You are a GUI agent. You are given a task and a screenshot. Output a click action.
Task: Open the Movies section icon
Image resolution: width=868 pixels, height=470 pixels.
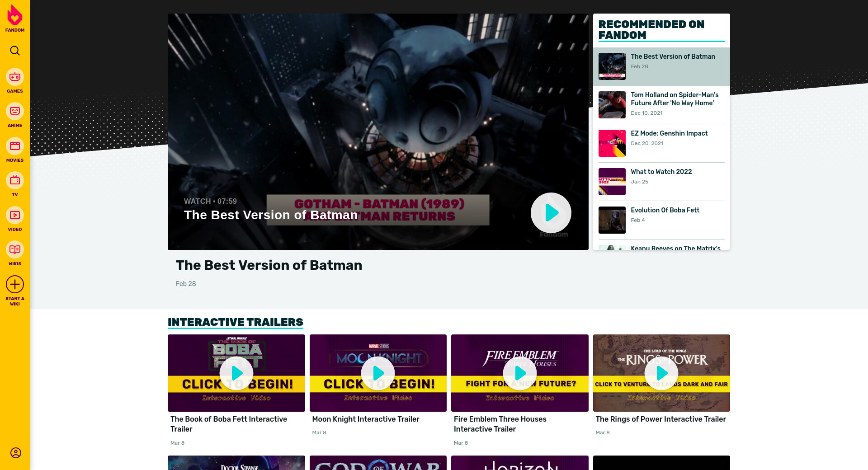click(15, 146)
